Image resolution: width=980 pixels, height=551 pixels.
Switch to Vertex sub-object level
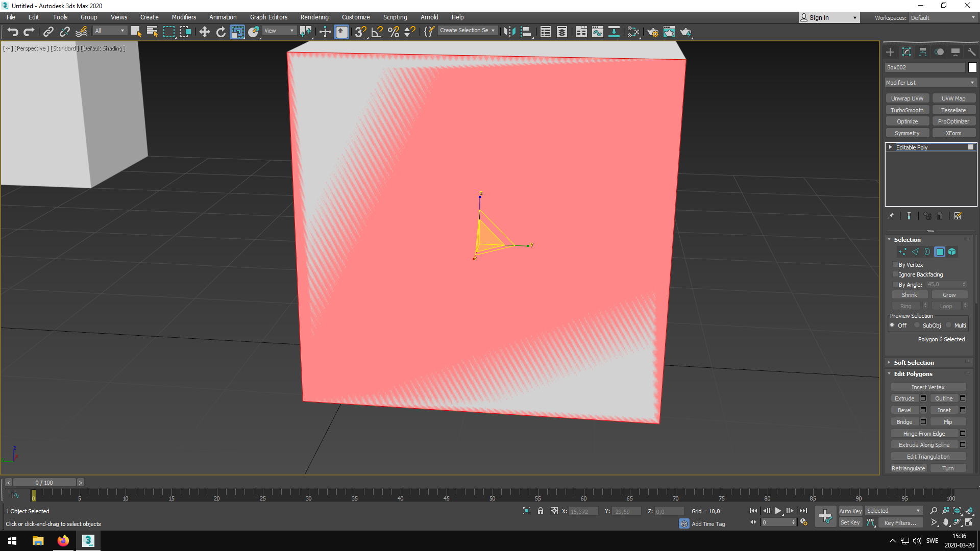(x=902, y=252)
